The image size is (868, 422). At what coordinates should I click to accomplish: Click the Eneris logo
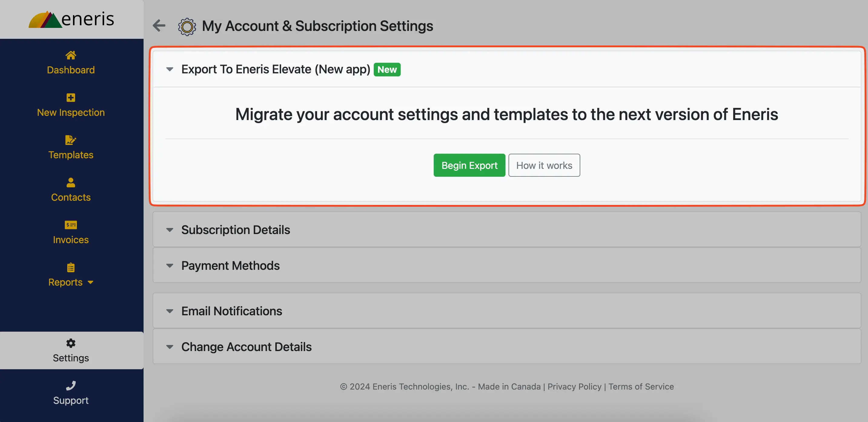tap(71, 19)
